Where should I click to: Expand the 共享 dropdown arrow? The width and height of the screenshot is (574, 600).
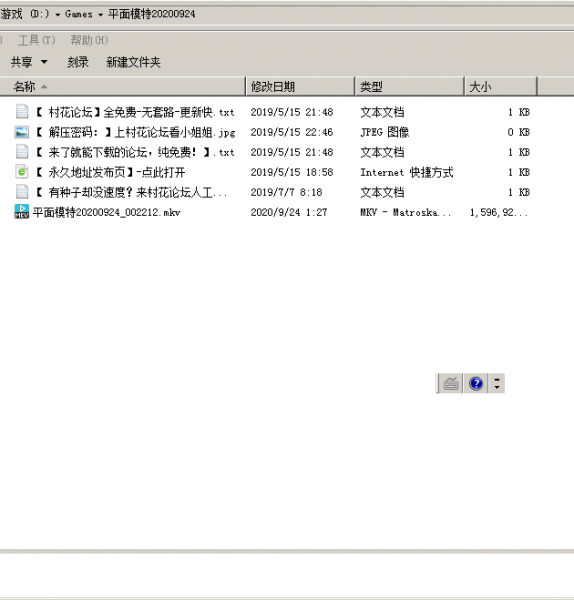pyautogui.click(x=44, y=62)
